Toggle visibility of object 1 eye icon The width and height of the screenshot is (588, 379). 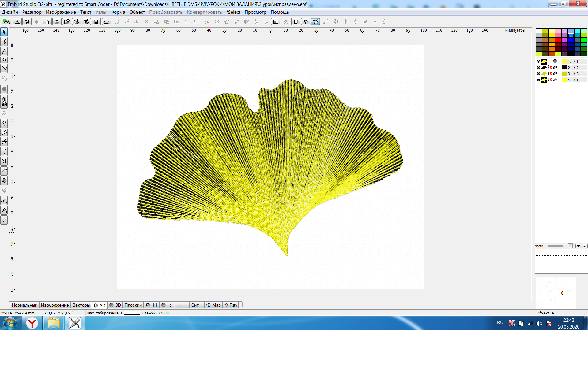(x=538, y=61)
